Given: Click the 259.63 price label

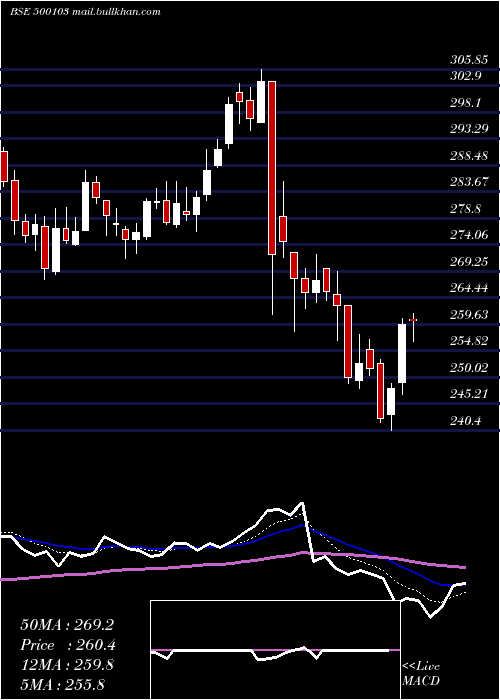Looking at the screenshot, I should point(469,315).
